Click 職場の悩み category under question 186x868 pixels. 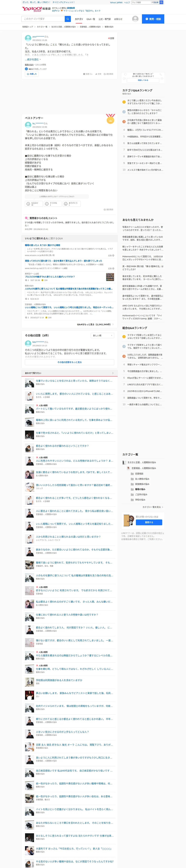(29, 65)
